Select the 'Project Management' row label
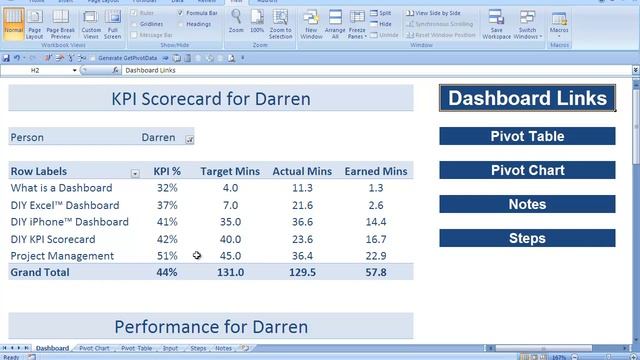The width and height of the screenshot is (640, 360). pos(62,256)
